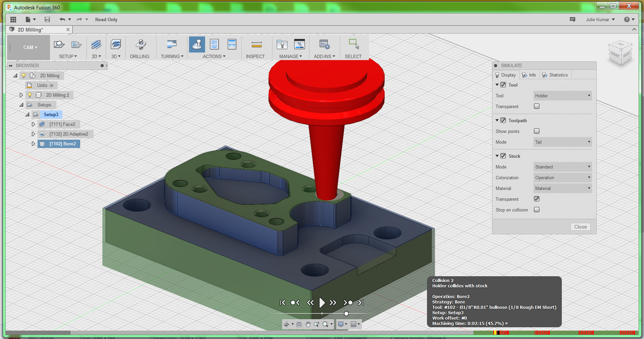Switch to the Info tab

529,75
